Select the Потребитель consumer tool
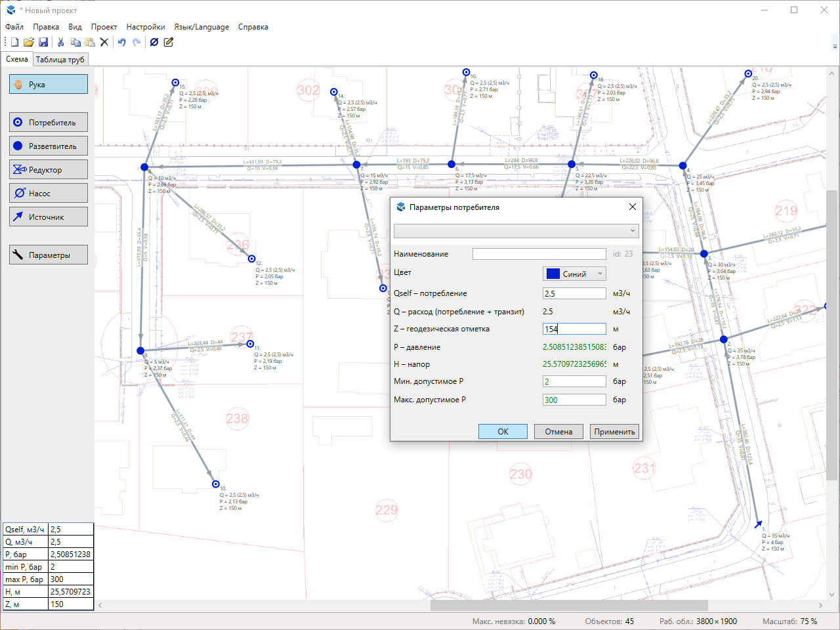Image resolution: width=840 pixels, height=630 pixels. 49,122
